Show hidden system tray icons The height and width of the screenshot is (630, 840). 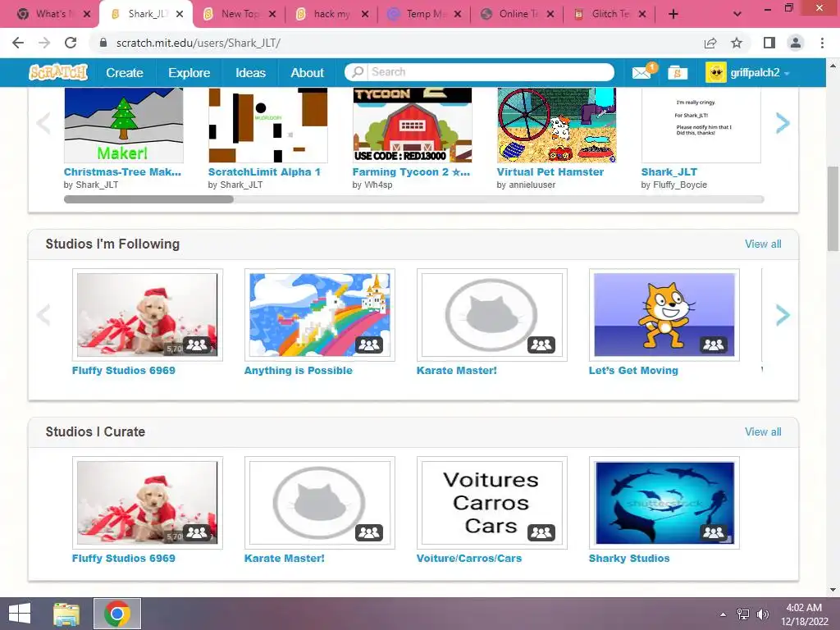click(x=724, y=614)
